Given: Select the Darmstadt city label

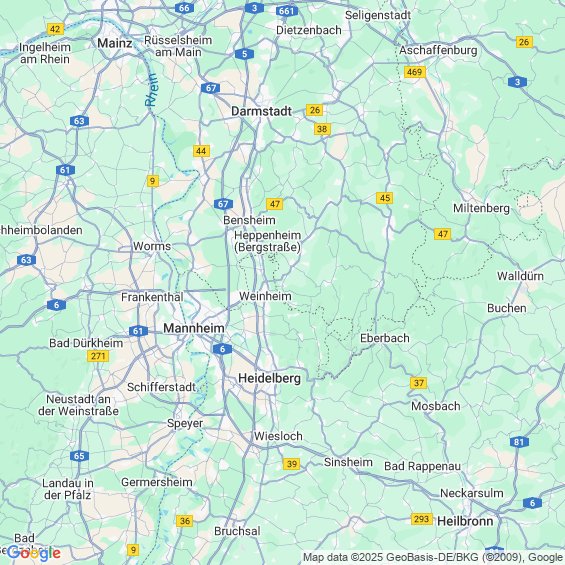Looking at the screenshot, I should 262,111.
